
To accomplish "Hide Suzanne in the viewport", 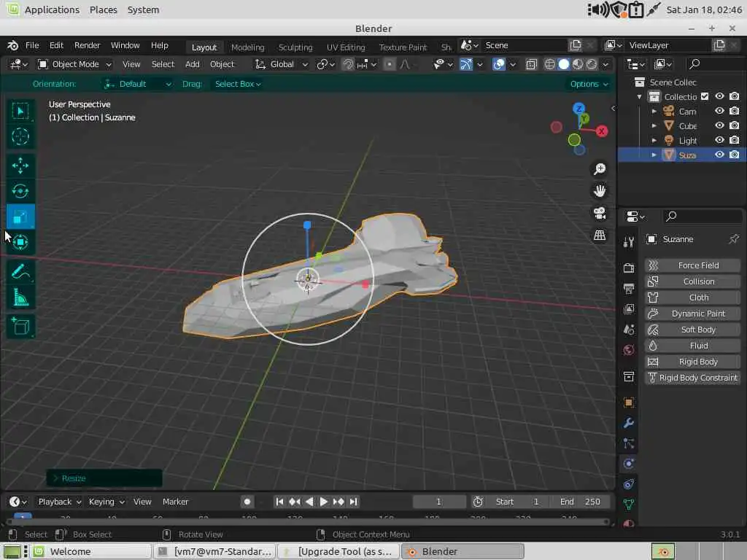I will (719, 155).
